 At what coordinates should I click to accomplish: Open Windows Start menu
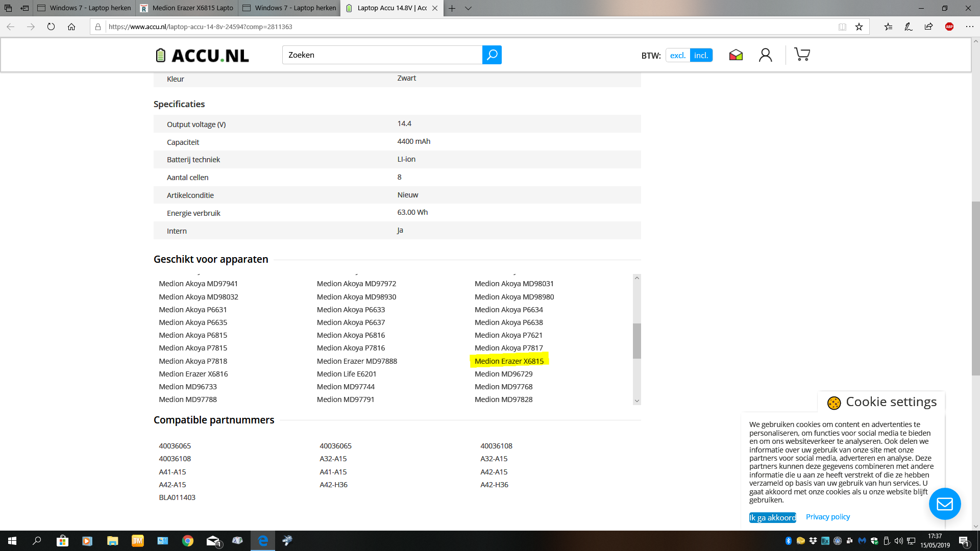tap(12, 541)
